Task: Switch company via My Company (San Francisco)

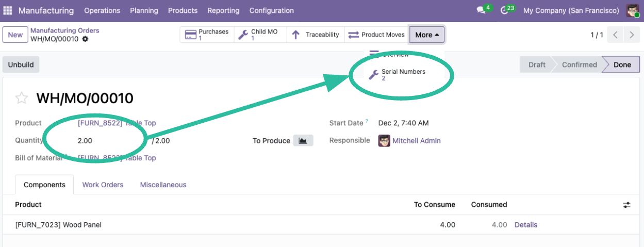Action: pos(571,10)
